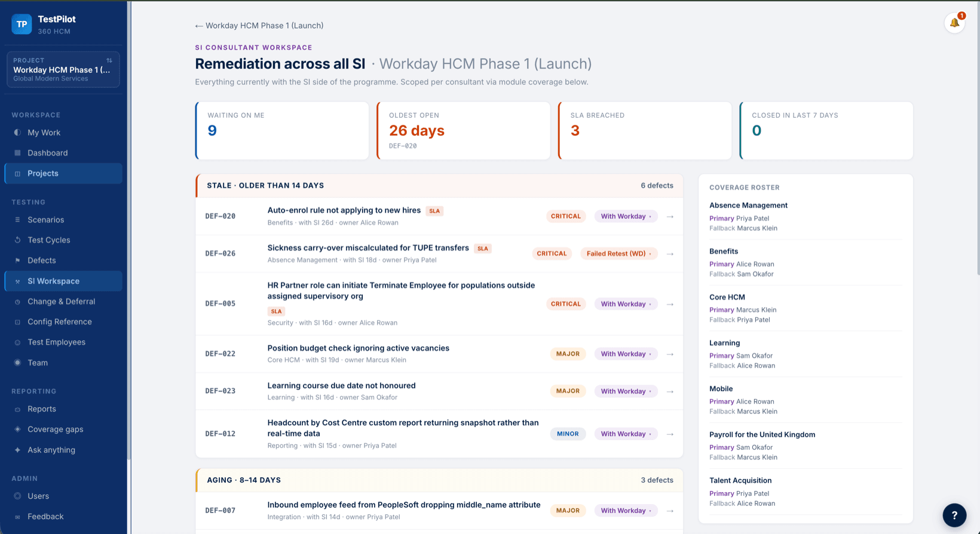This screenshot has height=534, width=980.
Task: Open defect Sickness carry-over miscalculated for TUPE transfers
Action: point(368,248)
